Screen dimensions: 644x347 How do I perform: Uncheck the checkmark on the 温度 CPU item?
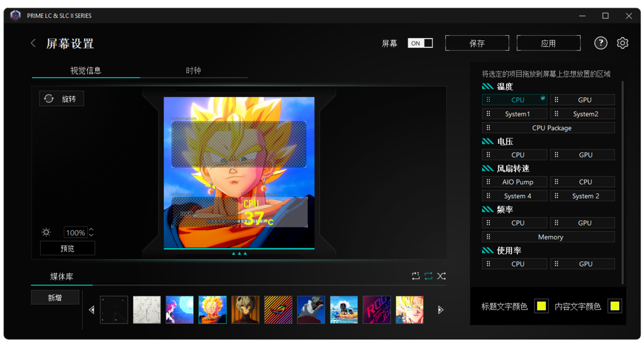pos(543,98)
